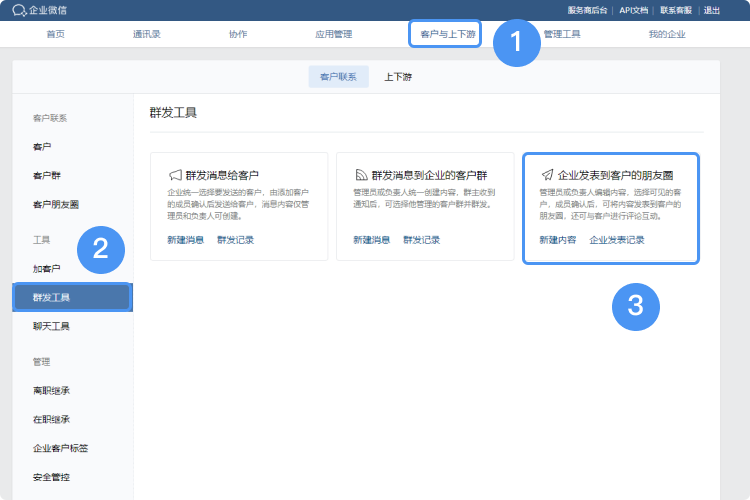The image size is (750, 500).
Task: Click the paper plane icon beside 企业发表到客户的朋友圈
Action: (x=546, y=174)
